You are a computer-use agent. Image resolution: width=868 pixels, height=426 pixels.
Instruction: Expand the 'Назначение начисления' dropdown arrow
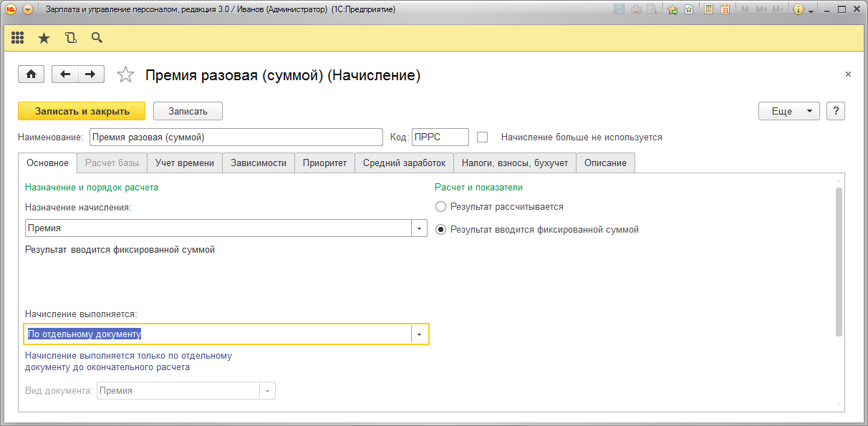pos(419,228)
